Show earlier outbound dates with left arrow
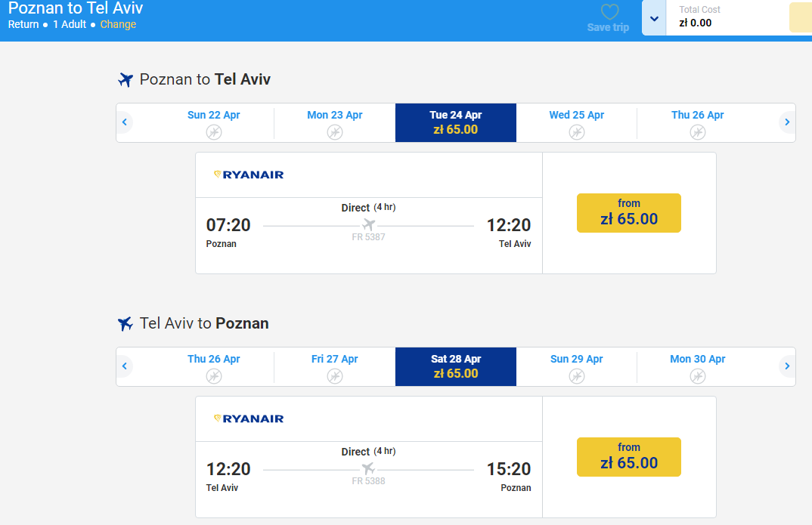 click(124, 122)
